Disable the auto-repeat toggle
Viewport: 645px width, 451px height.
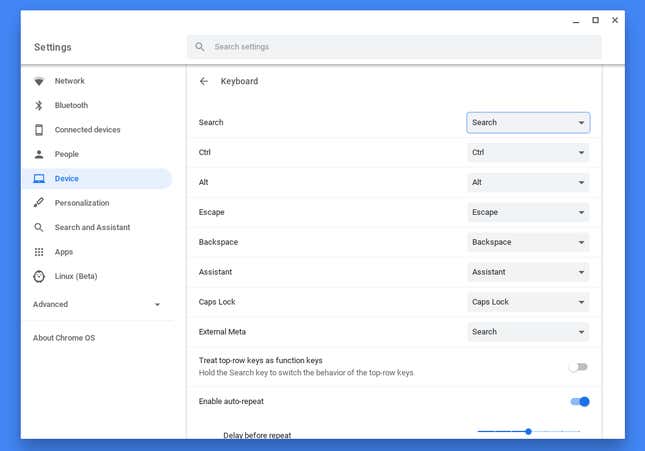tap(580, 401)
